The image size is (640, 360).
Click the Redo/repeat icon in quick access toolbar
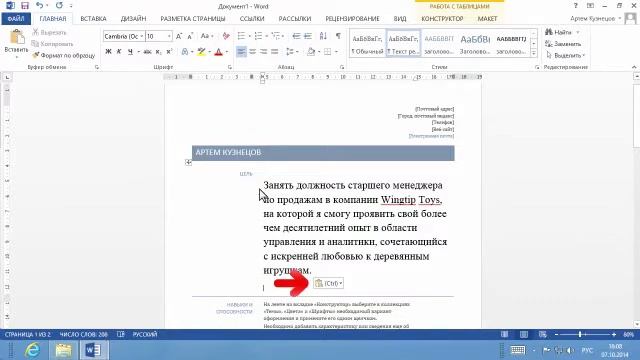(59, 6)
